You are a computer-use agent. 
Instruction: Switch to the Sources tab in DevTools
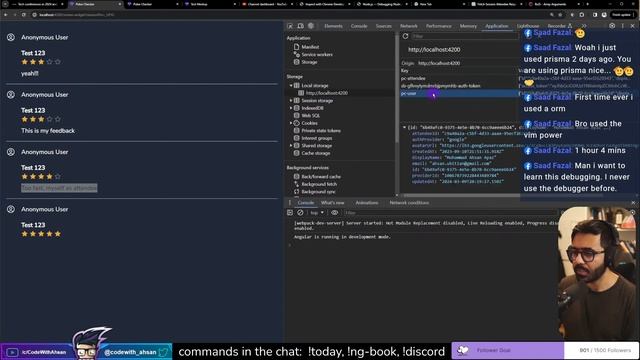[x=383, y=26]
